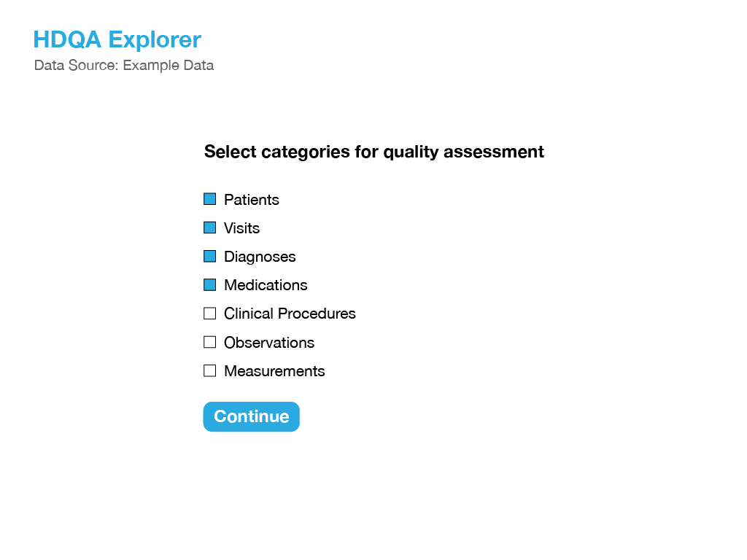Click the Clinical Procedures label text

(290, 314)
